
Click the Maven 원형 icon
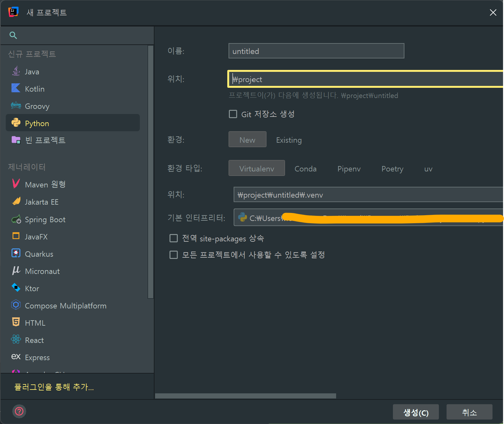(16, 183)
